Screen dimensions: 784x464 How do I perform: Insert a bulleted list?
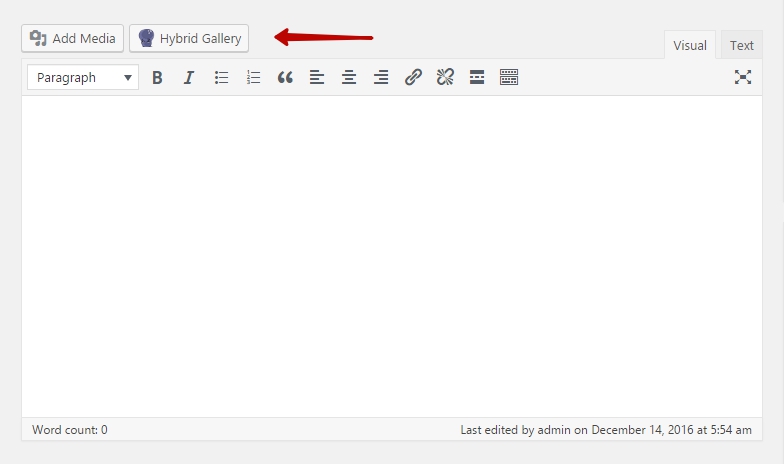pos(221,78)
